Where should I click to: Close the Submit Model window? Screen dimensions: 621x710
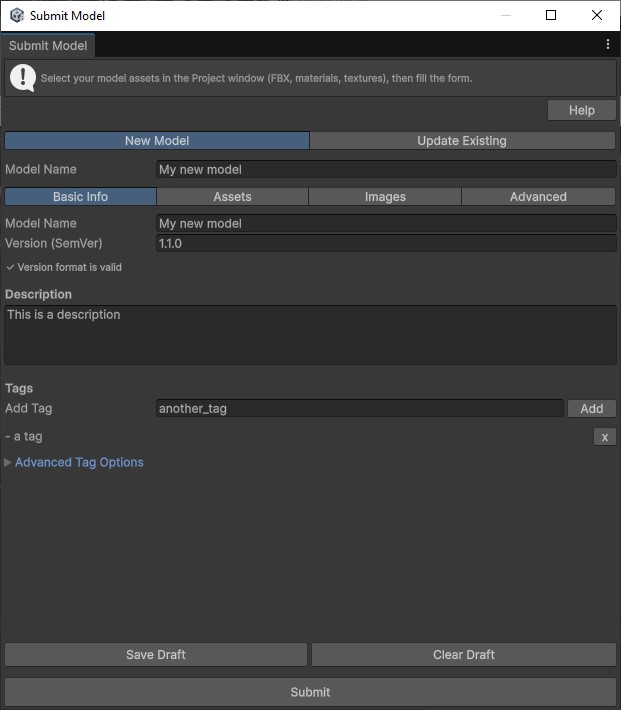click(x=597, y=15)
